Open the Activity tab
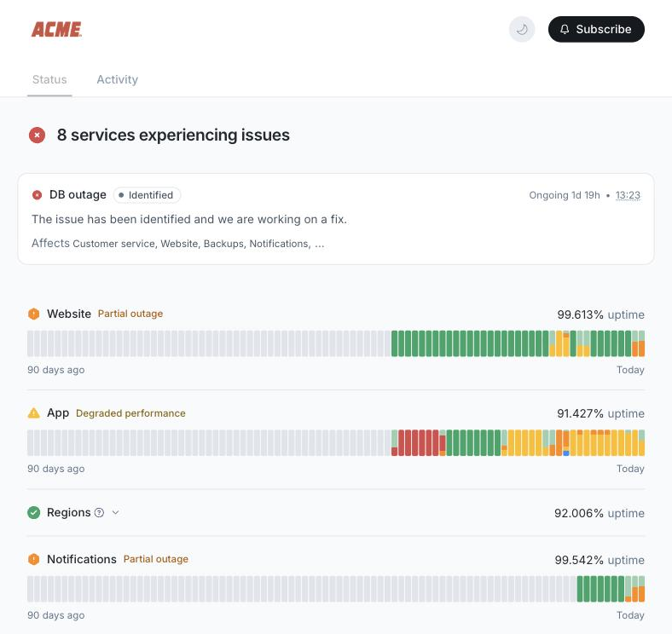The height and width of the screenshot is (634, 672). [117, 79]
